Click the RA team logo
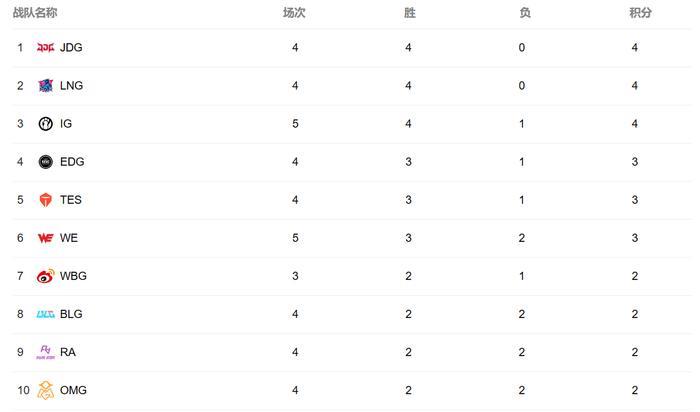Image resolution: width=700 pixels, height=412 pixels. [46, 352]
